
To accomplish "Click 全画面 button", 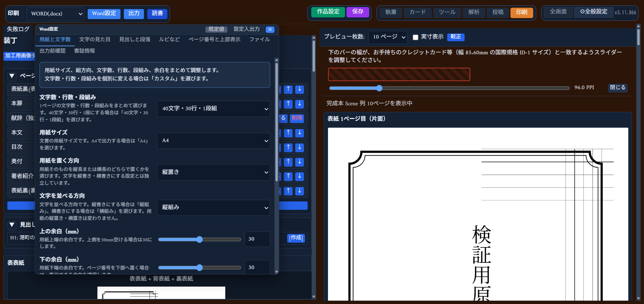I will coord(558,12).
